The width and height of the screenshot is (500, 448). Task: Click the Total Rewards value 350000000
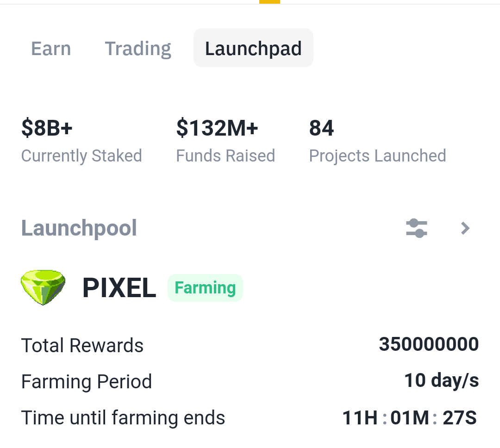click(429, 344)
